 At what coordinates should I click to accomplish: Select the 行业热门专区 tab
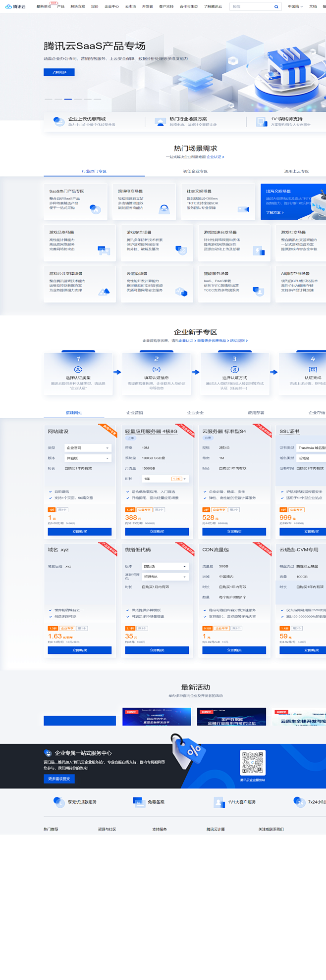pos(94,171)
